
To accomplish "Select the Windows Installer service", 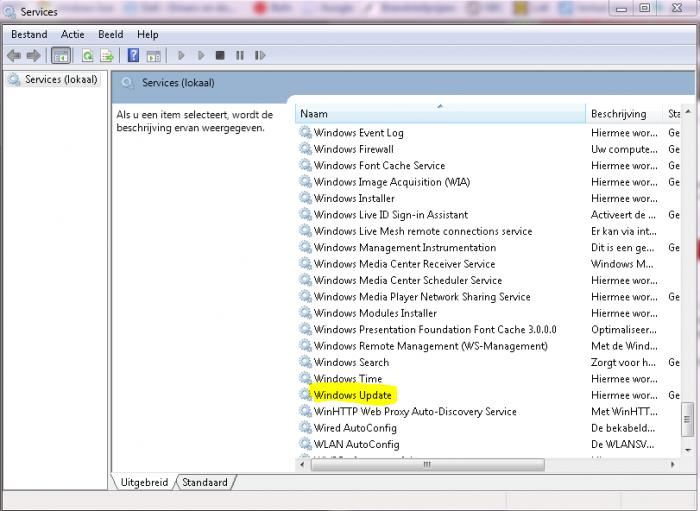I will [x=354, y=198].
